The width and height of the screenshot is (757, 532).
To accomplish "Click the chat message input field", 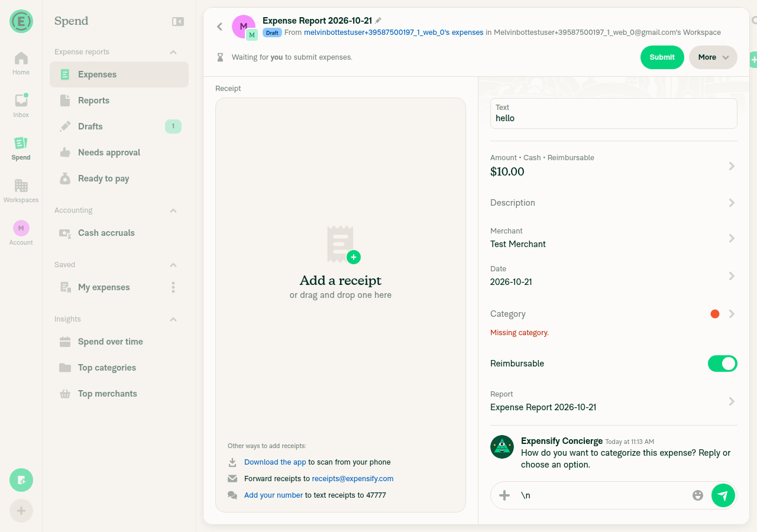I will click(x=603, y=495).
